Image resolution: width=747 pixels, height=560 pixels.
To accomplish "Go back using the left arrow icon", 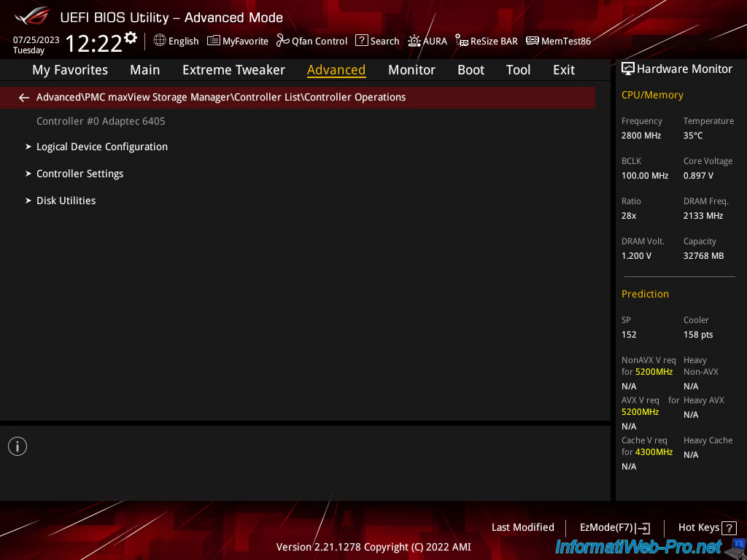I will click(24, 98).
